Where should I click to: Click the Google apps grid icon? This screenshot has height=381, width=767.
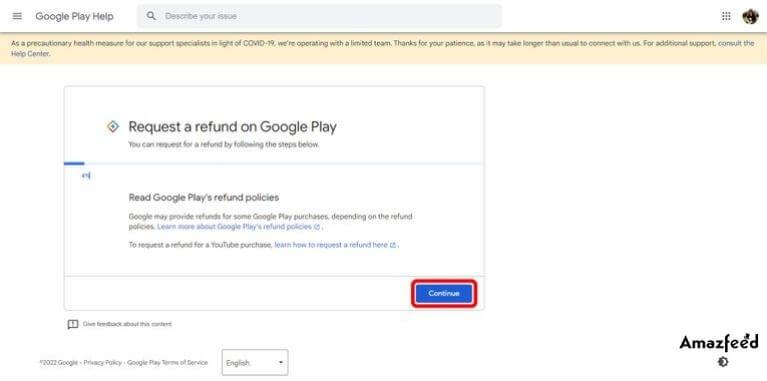pyautogui.click(x=726, y=16)
